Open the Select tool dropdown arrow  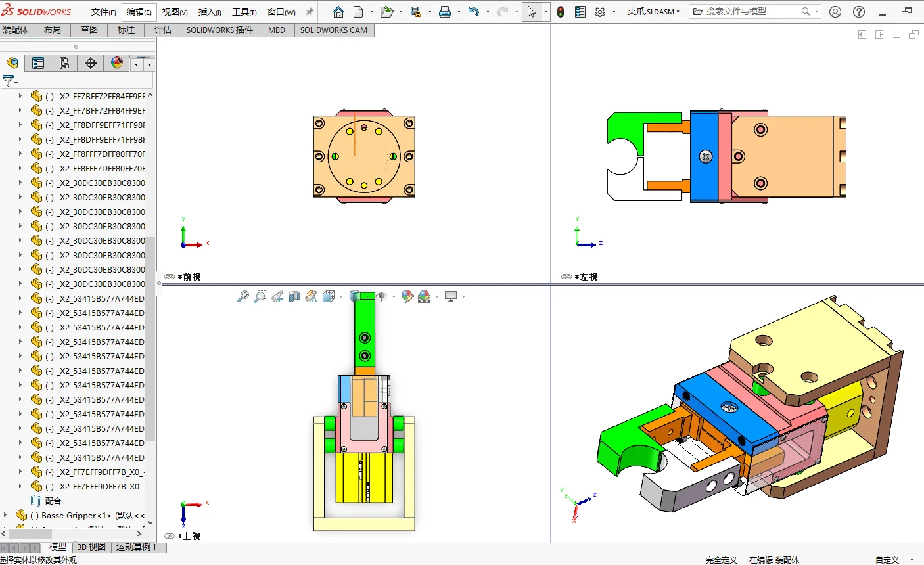(545, 12)
